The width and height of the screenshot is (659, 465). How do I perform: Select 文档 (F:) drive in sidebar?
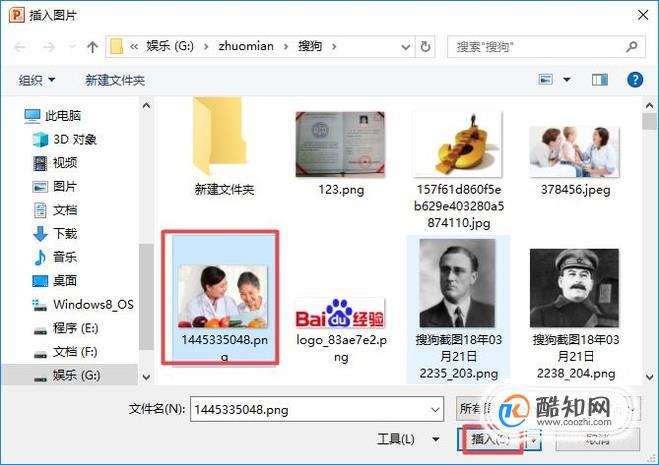click(x=66, y=351)
